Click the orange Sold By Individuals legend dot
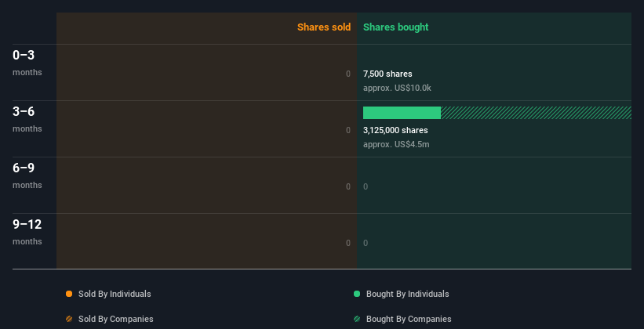Image resolution: width=644 pixels, height=329 pixels. tap(69, 294)
